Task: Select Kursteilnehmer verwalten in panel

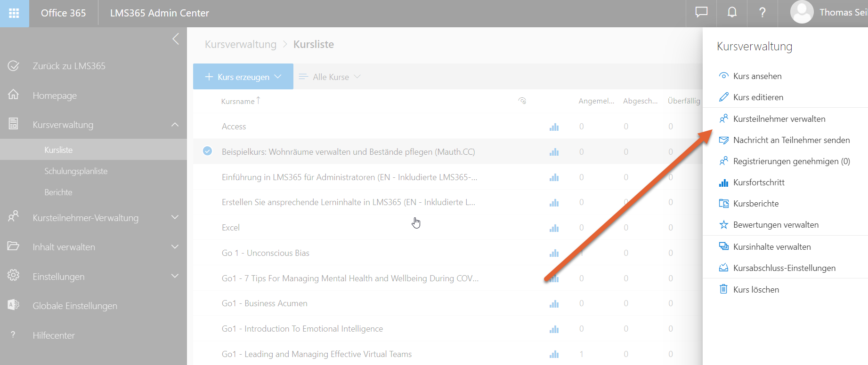Action: pyautogui.click(x=779, y=119)
